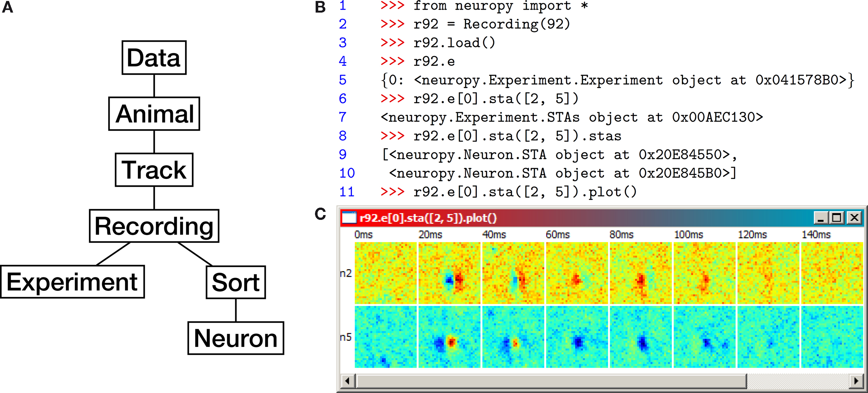This screenshot has height=393, width=868.
Task: Click line number 10
Action: (347, 173)
